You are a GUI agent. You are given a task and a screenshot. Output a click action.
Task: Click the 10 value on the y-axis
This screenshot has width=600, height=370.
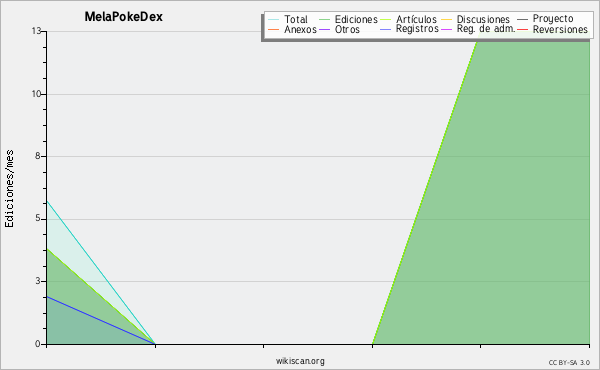pyautogui.click(x=36, y=94)
